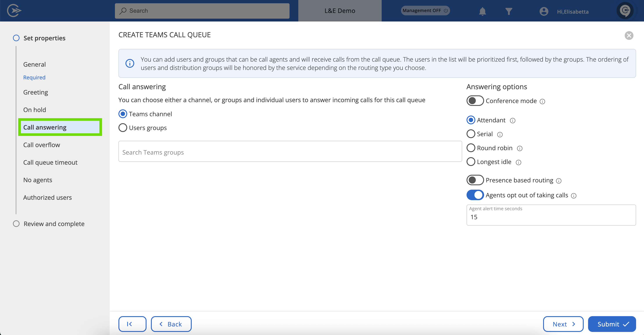Show info for Attendant routing
The width and height of the screenshot is (644, 335).
click(512, 121)
